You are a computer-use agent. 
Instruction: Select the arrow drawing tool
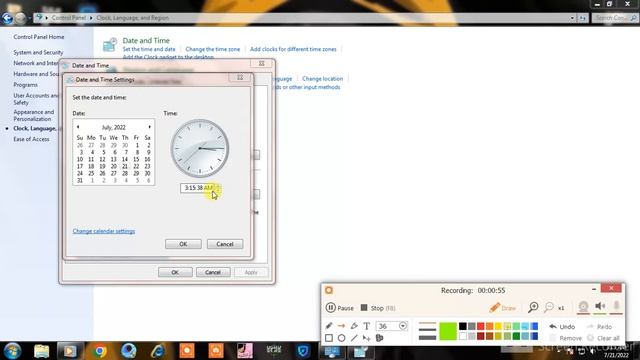pyautogui.click(x=342, y=326)
